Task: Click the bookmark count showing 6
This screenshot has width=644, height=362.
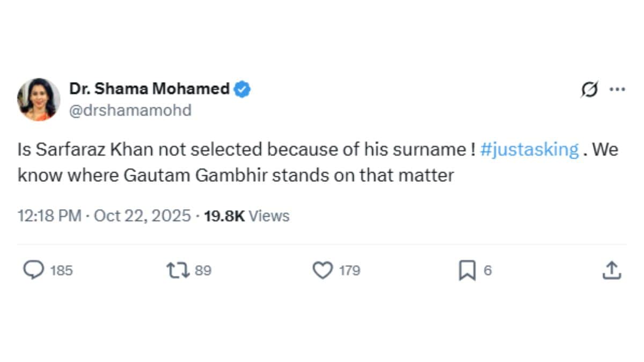Action: [x=487, y=271]
